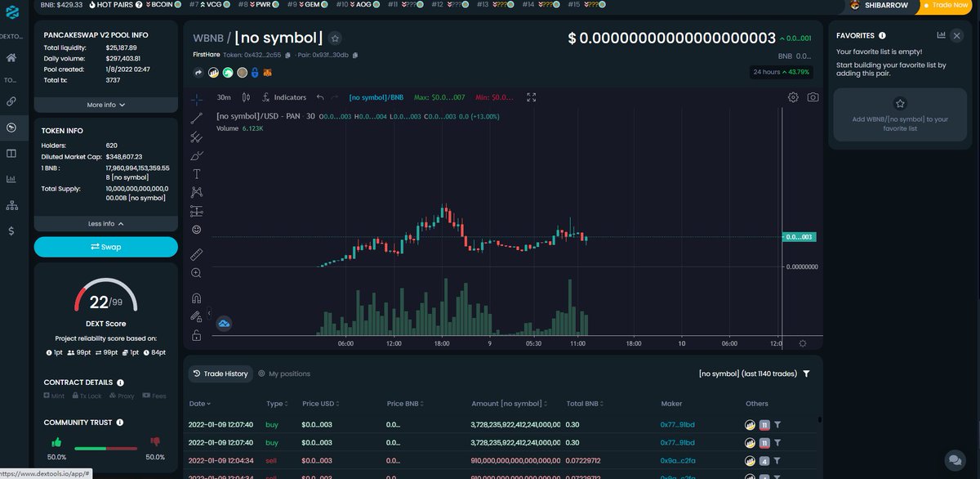Switch the chart to [no symbol]/BNB
This screenshot has width=980, height=479.
[376, 97]
